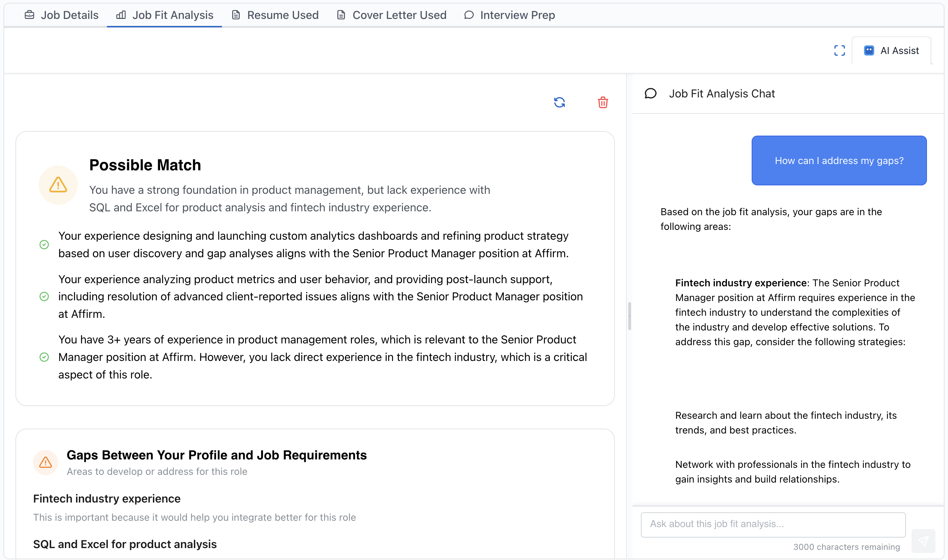Click the chart icon on Job Fit Analysis

[120, 15]
